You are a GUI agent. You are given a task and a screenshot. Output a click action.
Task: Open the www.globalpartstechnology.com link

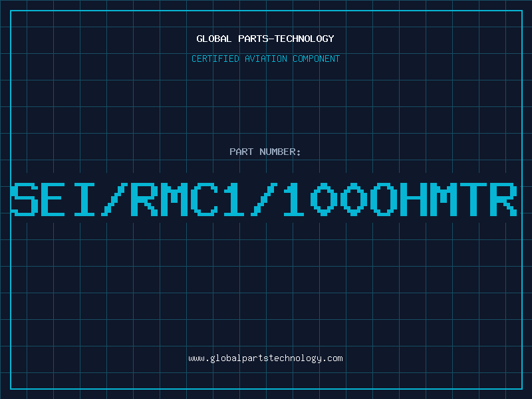[265, 358]
